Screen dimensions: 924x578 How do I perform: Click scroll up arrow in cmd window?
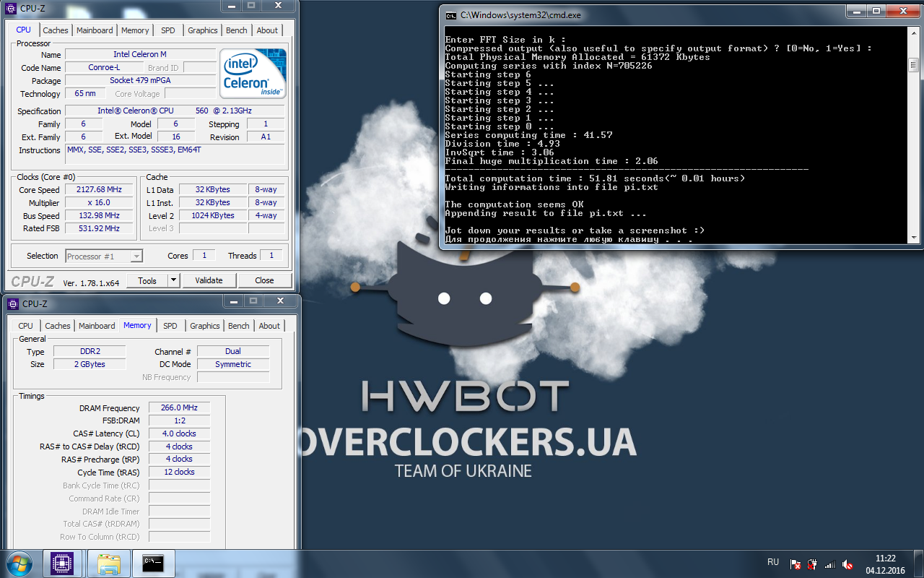[x=914, y=32]
